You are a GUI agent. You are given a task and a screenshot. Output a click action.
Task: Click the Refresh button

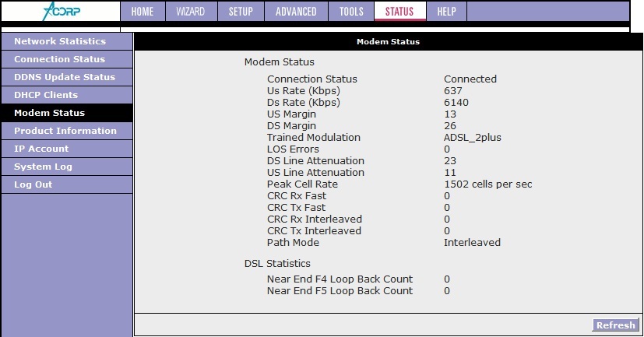click(616, 325)
